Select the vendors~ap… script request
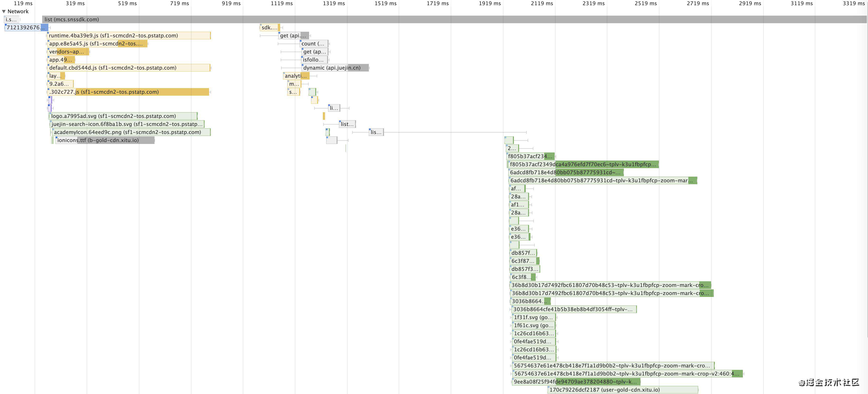 point(68,52)
